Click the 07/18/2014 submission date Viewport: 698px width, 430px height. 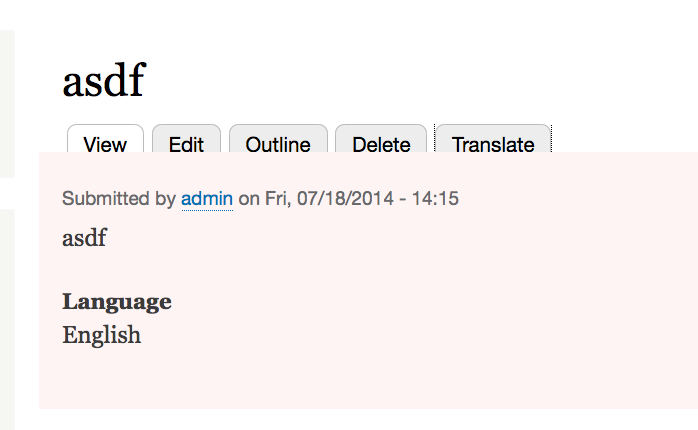click(x=343, y=199)
